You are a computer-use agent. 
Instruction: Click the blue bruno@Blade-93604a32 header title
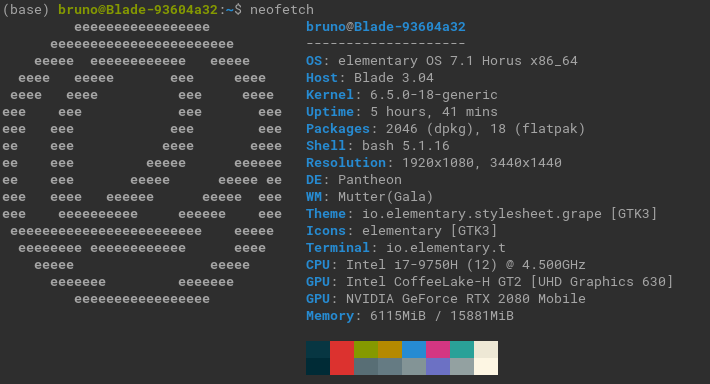point(386,27)
